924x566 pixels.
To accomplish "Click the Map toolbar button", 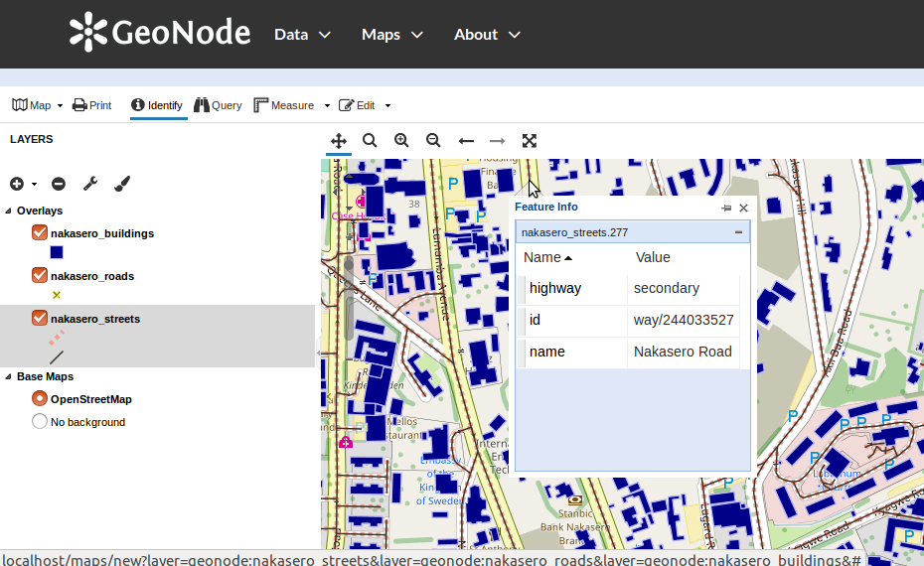I will [x=31, y=105].
